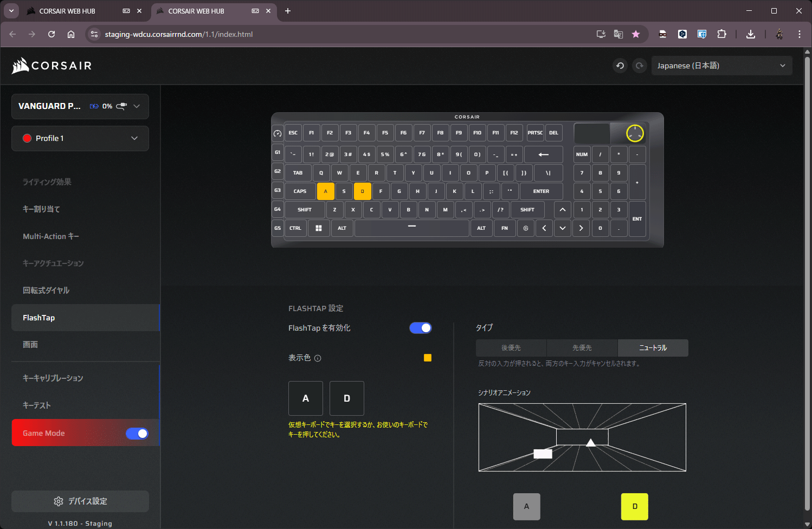This screenshot has width=812, height=529.
Task: Open the 回転式ダイヤル menu item
Action: coord(46,291)
